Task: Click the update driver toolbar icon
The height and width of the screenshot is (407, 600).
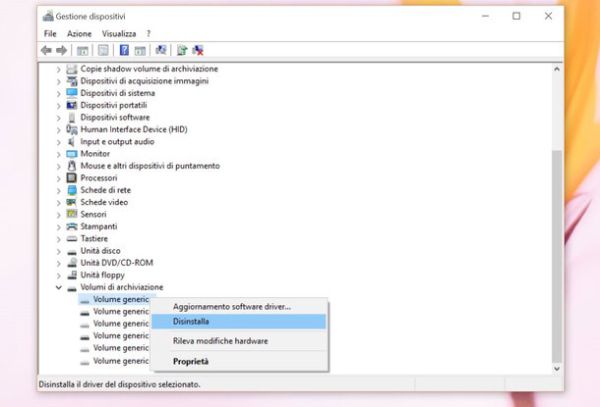Action: 182,50
